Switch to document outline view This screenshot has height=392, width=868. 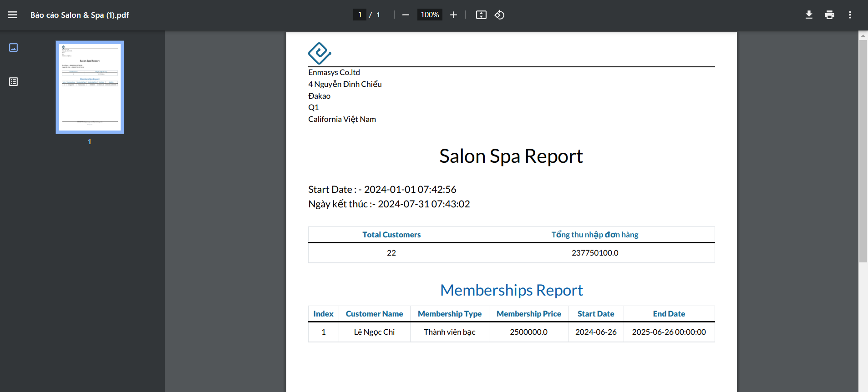click(x=14, y=82)
